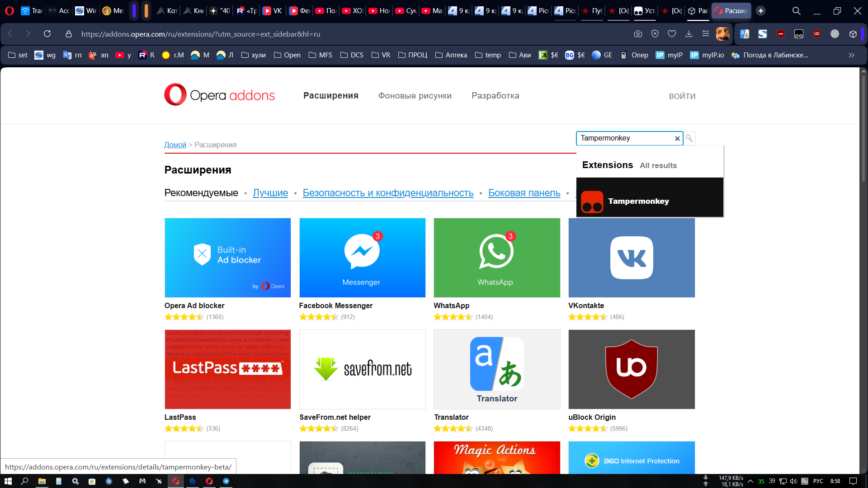Click the page vertical scrollbar
This screenshot has width=868, height=488.
[x=863, y=129]
